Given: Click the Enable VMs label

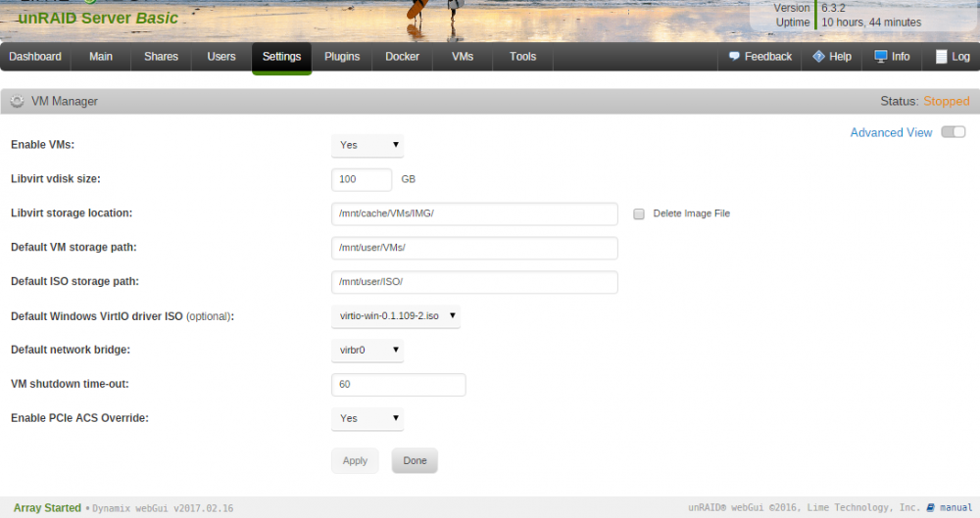Looking at the screenshot, I should (x=42, y=144).
